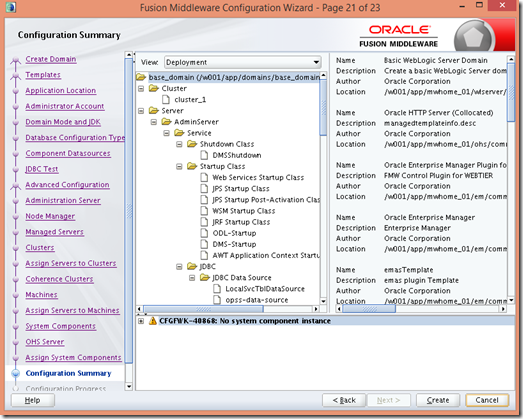Open Assign System Components step
The width and height of the screenshot is (523, 419).
(73, 357)
